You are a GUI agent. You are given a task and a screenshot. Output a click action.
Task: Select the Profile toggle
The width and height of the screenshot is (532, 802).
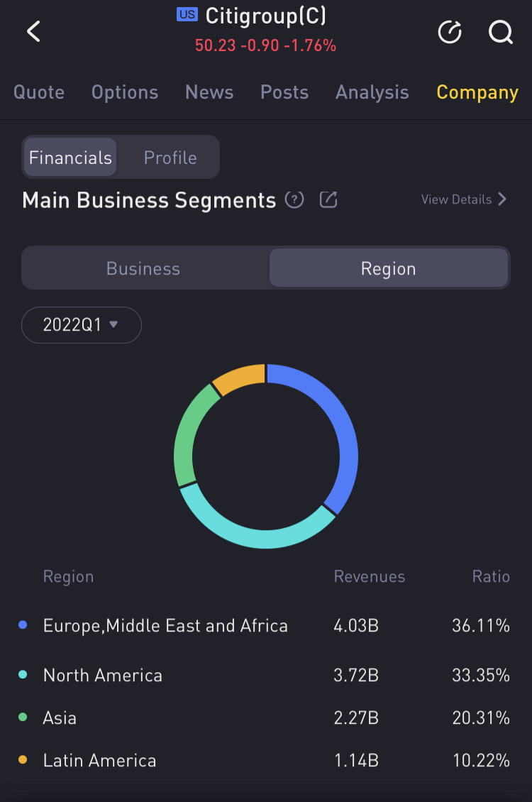point(170,158)
